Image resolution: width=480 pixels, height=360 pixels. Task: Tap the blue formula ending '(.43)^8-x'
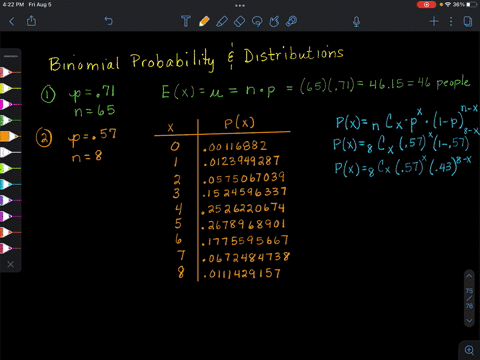click(403, 166)
